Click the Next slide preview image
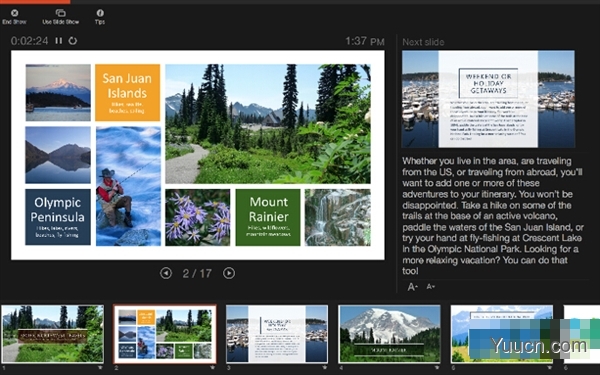 point(488,99)
